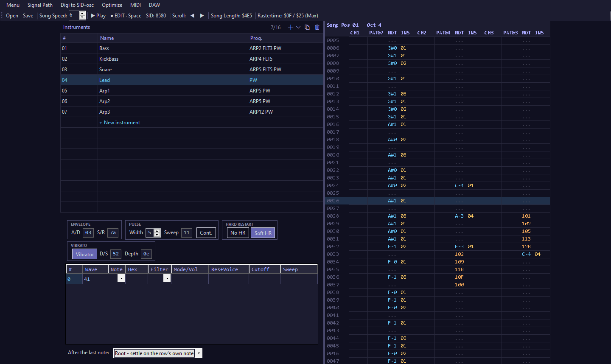Screen dimensions: 611x364
Task: Decrease Pulse Width with the down arrow
Action: pyautogui.click(x=157, y=235)
